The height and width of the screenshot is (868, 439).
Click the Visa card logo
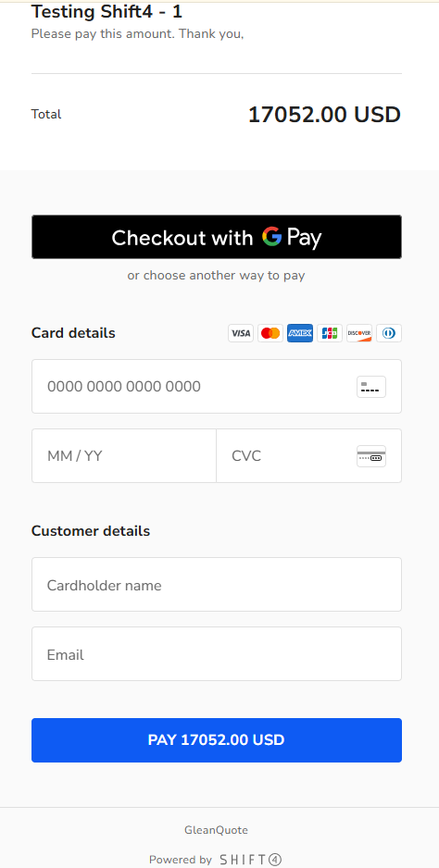(241, 333)
